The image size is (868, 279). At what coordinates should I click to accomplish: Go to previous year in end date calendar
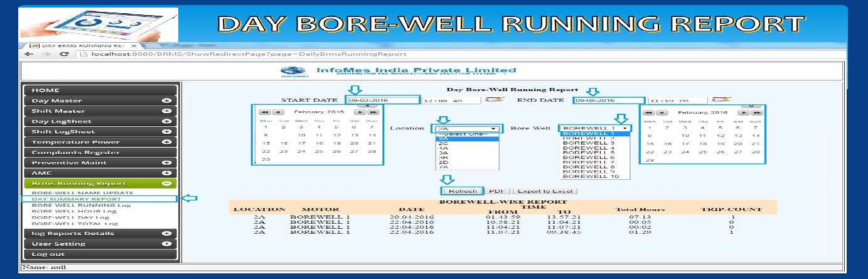(x=650, y=112)
